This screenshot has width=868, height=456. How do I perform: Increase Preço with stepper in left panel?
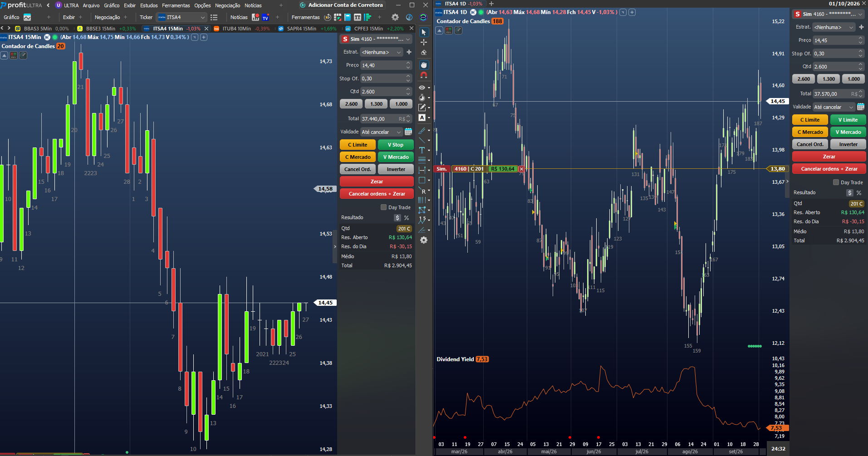click(x=408, y=63)
